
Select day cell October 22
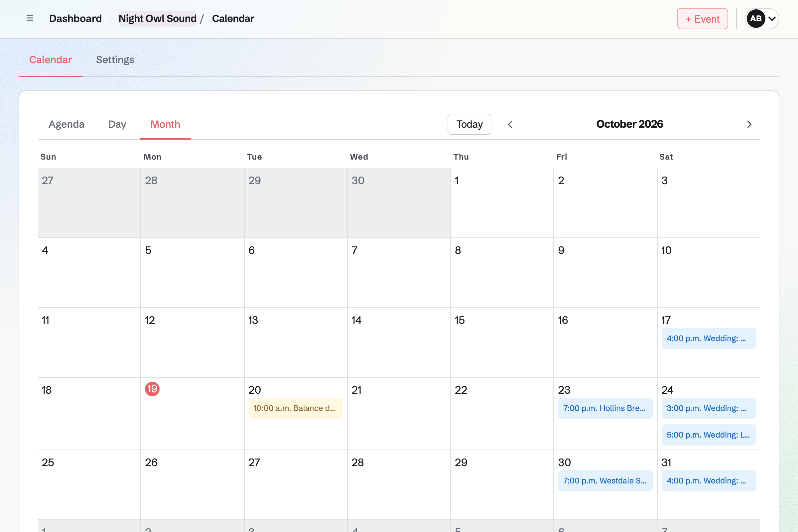[x=502, y=414]
